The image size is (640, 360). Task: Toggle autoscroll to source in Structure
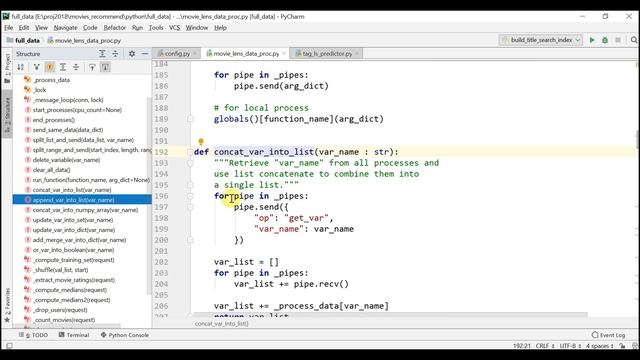(x=92, y=67)
